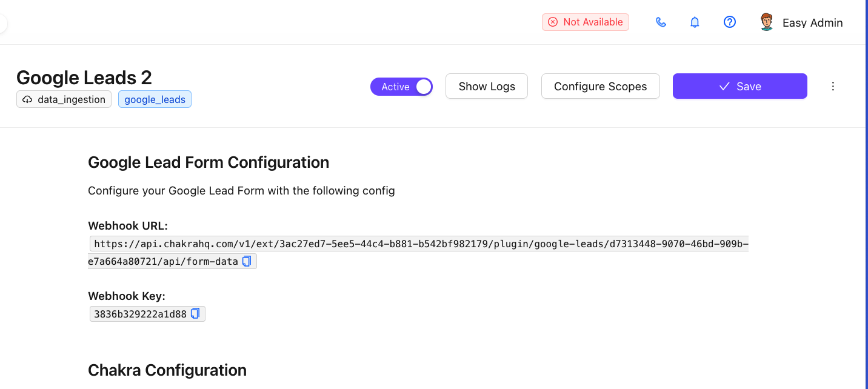This screenshot has width=868, height=389.
Task: Select the google_leads tag
Action: tap(155, 99)
